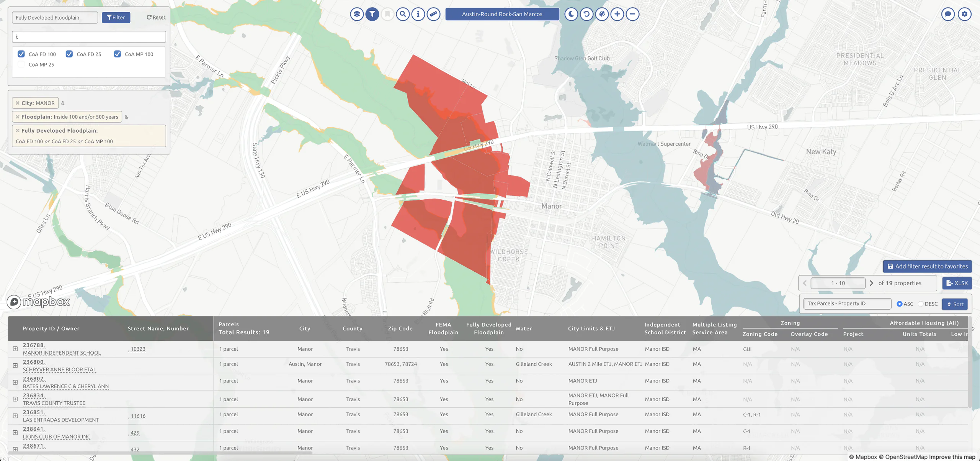Open the chat feedback icon
The width and height of the screenshot is (980, 461).
pyautogui.click(x=948, y=14)
